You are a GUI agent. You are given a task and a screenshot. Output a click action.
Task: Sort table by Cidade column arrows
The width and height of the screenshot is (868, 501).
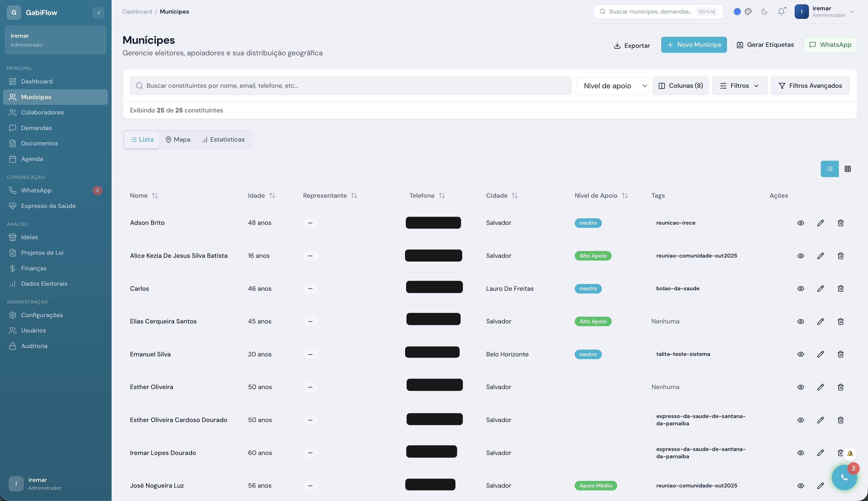click(x=515, y=195)
